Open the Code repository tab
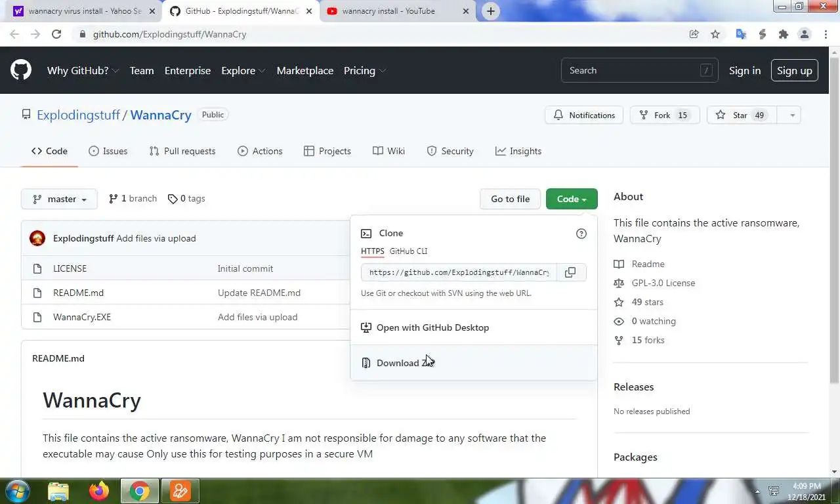 [49, 151]
